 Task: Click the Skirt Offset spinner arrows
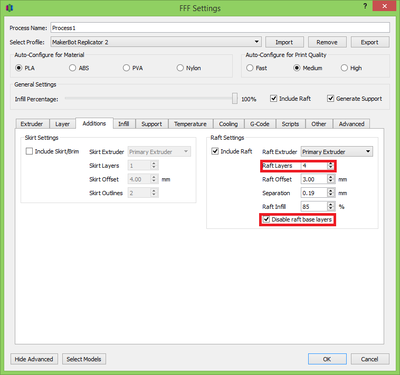(154, 179)
